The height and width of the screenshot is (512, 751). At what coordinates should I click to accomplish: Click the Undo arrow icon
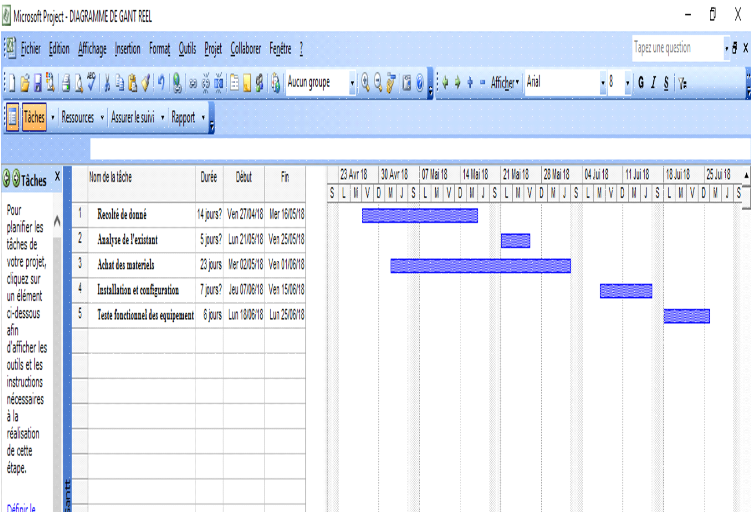pos(159,83)
